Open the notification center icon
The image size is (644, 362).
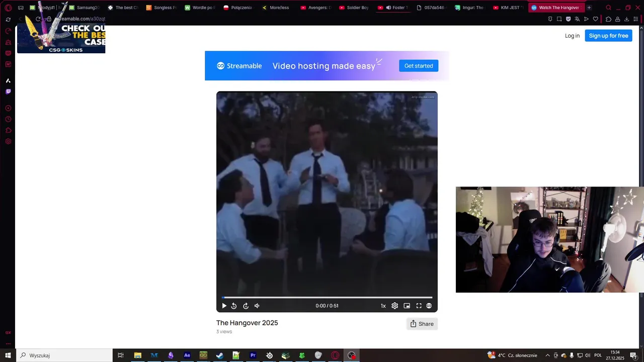633,355
